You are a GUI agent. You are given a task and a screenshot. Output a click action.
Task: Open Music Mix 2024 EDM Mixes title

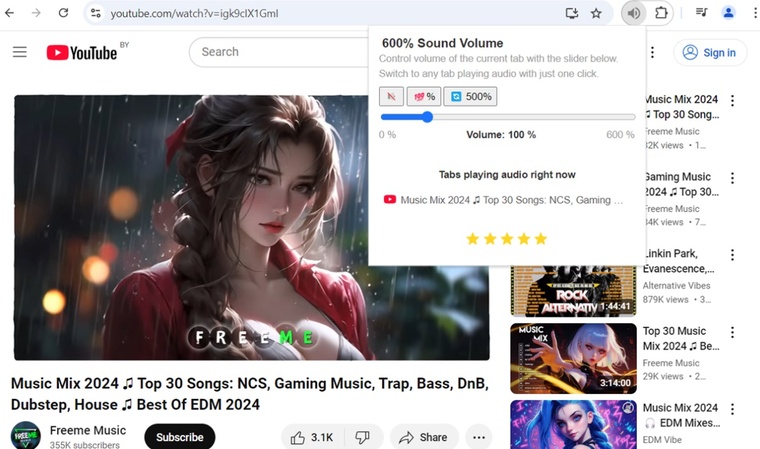click(x=681, y=415)
